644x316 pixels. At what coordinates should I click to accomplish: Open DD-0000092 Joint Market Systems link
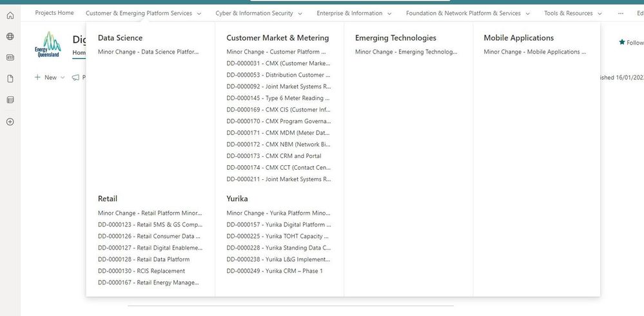pyautogui.click(x=279, y=86)
